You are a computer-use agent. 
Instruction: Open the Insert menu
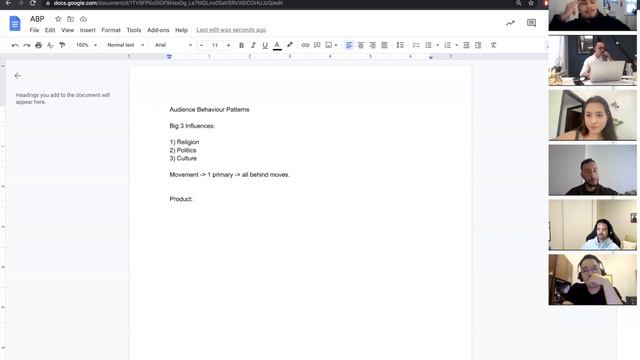click(87, 30)
